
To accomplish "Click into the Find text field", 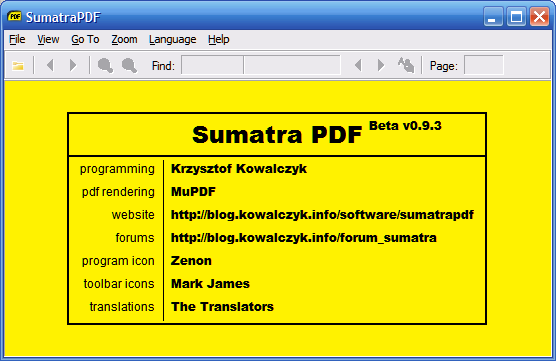I will [261, 65].
